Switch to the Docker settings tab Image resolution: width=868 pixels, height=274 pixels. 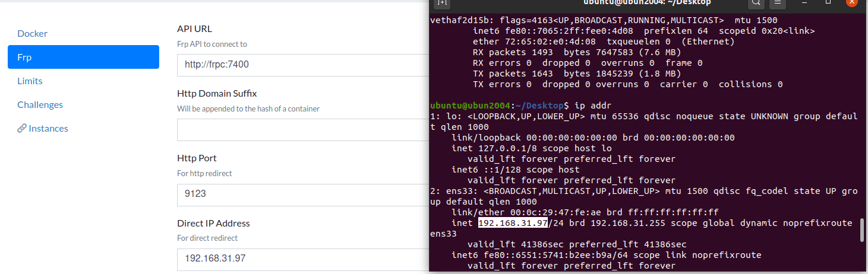click(x=32, y=34)
